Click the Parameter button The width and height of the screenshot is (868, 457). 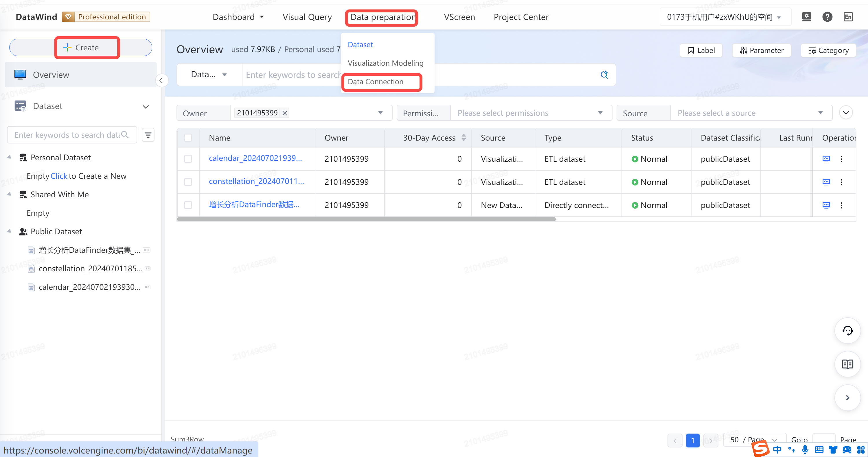point(761,51)
